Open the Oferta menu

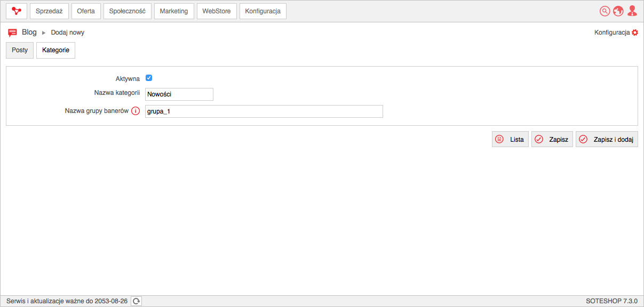click(x=86, y=11)
